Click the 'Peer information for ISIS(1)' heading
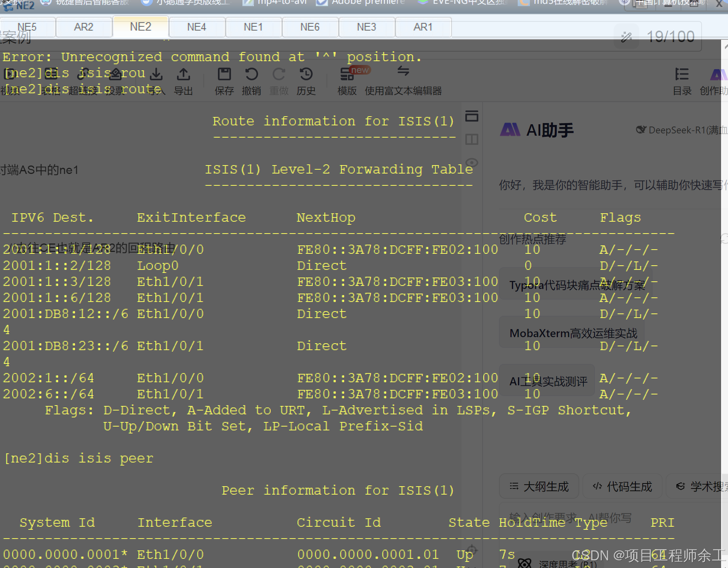728x568 pixels. coord(338,490)
